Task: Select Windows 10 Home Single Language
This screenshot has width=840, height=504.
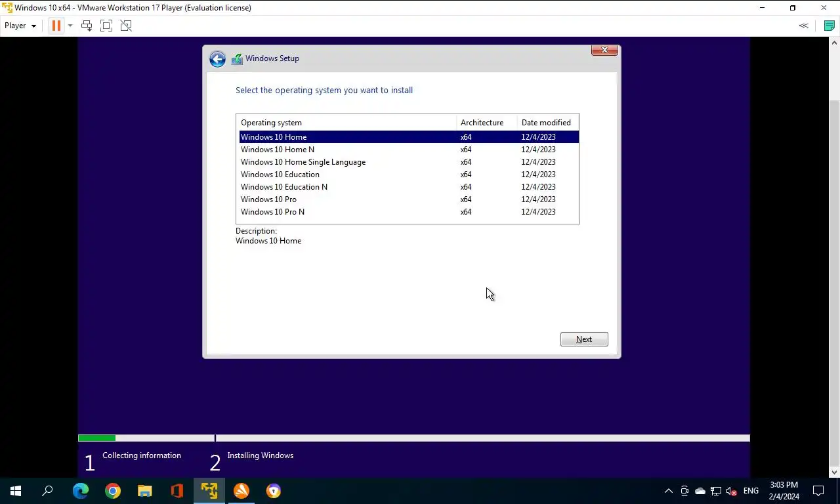Action: pyautogui.click(x=409, y=162)
